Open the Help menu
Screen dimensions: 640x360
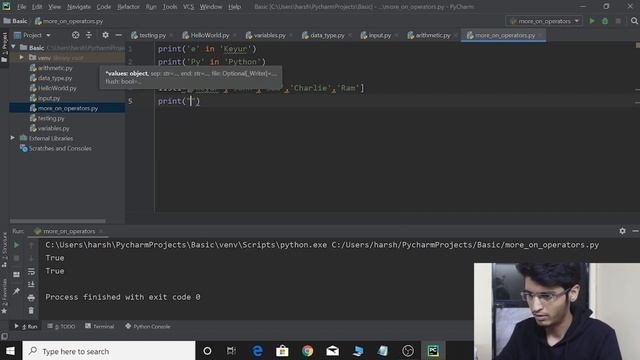coord(234,7)
